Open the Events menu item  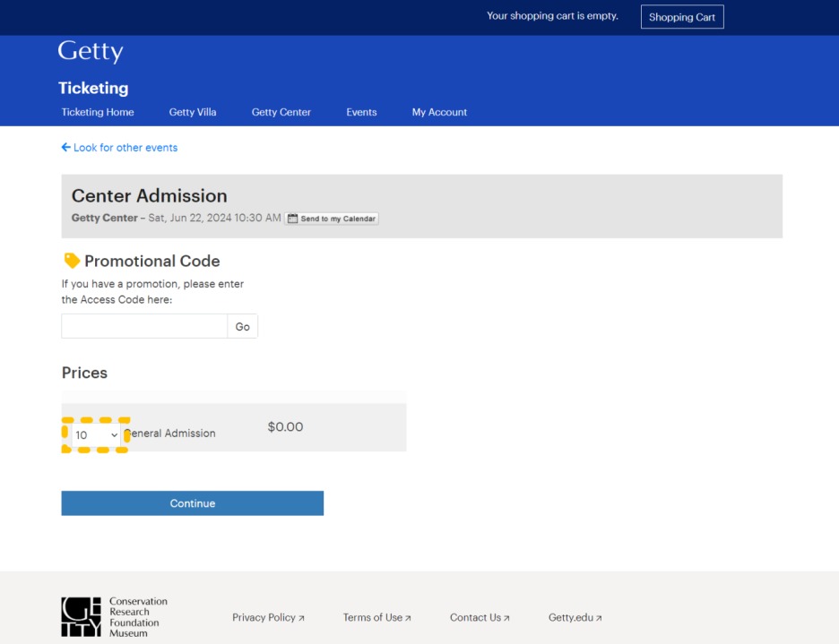[361, 112]
